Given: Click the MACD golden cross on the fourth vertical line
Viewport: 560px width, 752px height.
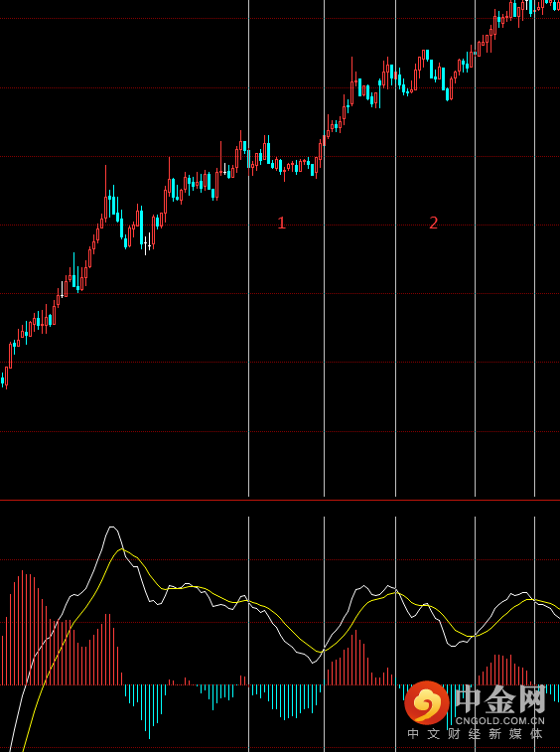Looking at the screenshot, I should 476,636.
